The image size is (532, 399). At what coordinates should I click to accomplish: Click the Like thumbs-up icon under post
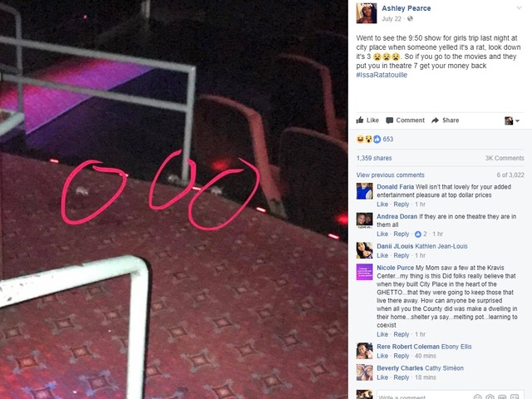click(x=360, y=120)
